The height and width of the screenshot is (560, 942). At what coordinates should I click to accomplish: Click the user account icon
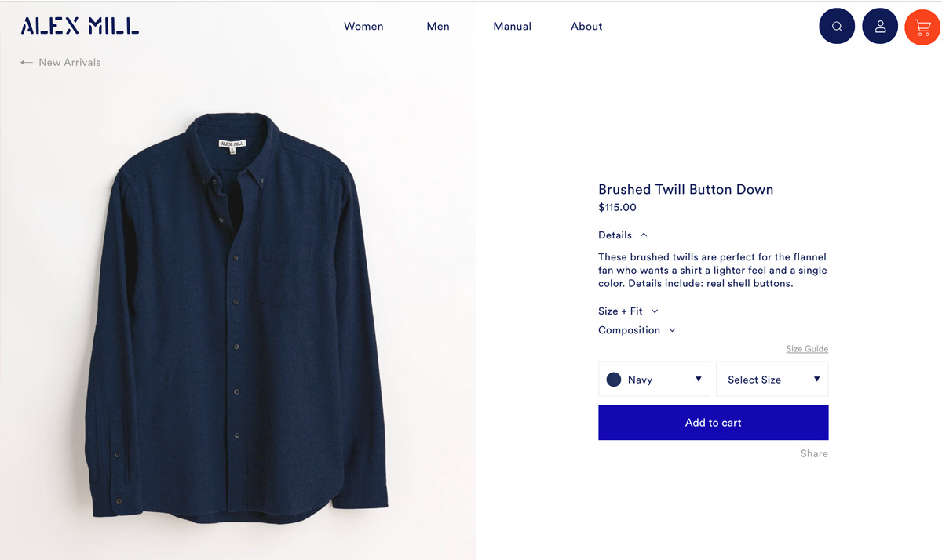click(880, 27)
